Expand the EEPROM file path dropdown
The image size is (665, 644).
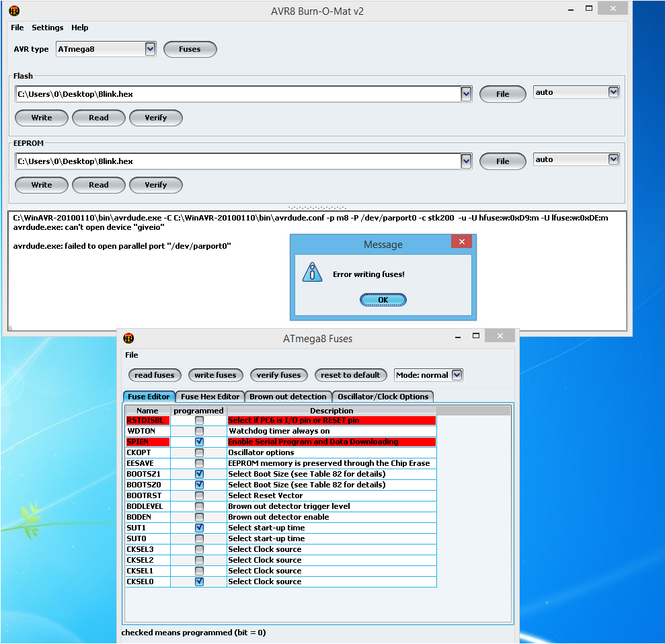click(466, 161)
